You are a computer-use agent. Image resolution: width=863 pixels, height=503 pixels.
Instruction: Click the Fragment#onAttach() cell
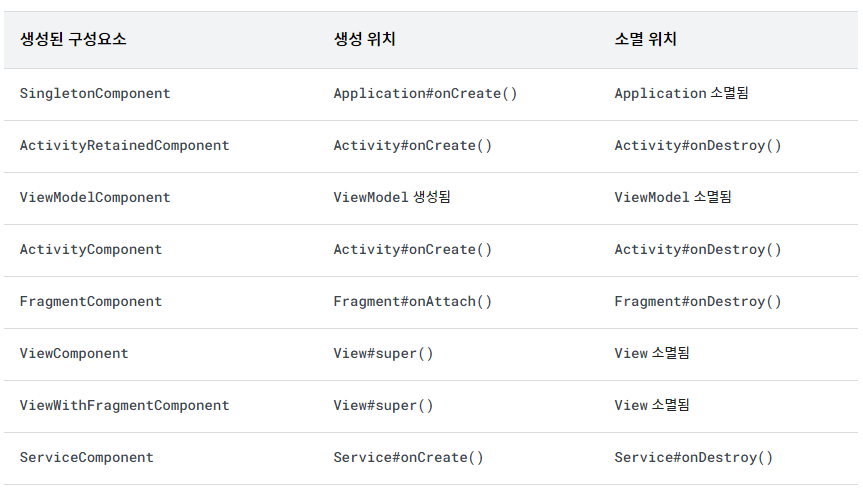click(413, 302)
